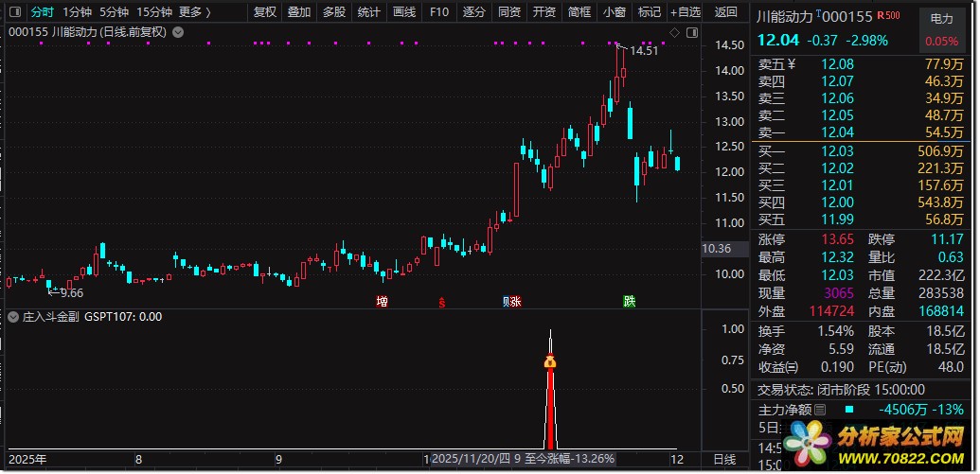This screenshot has height=474, width=980.
Task: Click the T mark before 000155
Action: pos(819,14)
